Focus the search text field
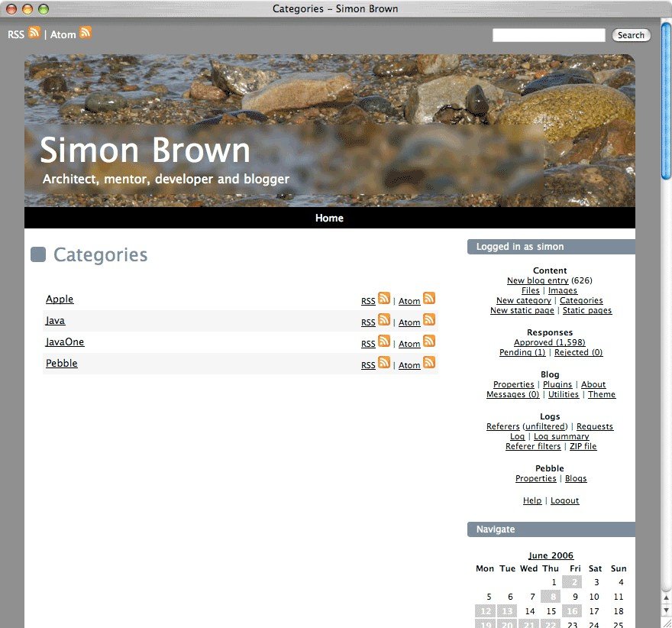672x628 pixels. click(x=548, y=35)
